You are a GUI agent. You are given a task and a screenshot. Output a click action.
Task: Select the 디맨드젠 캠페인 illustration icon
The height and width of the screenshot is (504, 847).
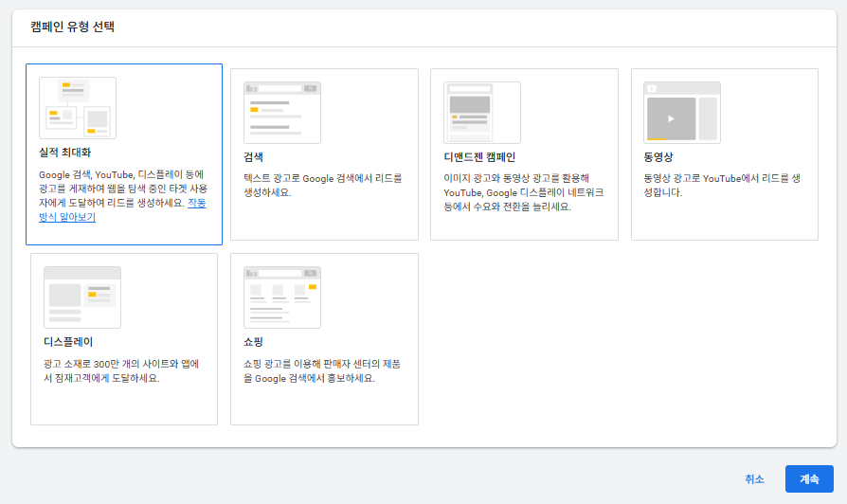(481, 112)
